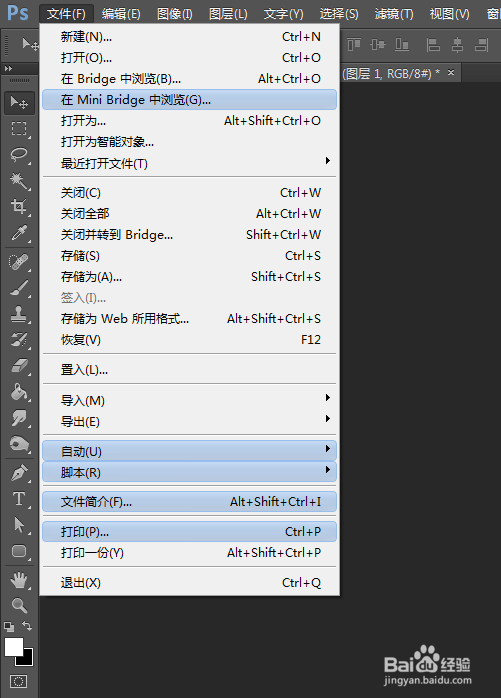This screenshot has width=501, height=698.
Task: Open the 选择(S) menu
Action: coord(339,14)
